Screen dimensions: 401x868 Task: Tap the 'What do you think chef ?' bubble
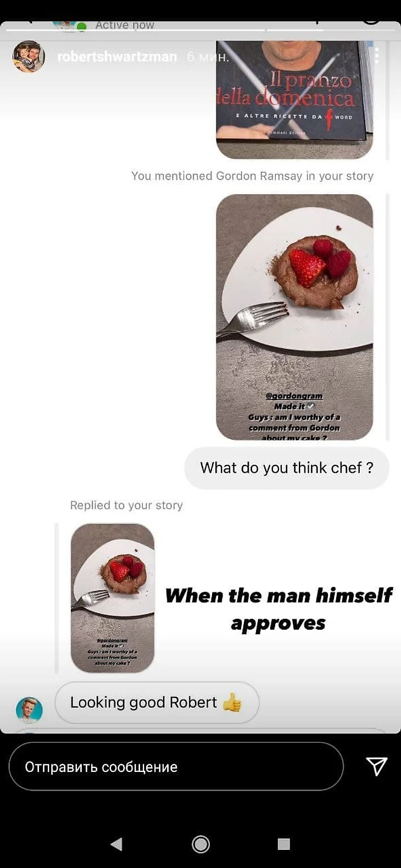(x=287, y=468)
